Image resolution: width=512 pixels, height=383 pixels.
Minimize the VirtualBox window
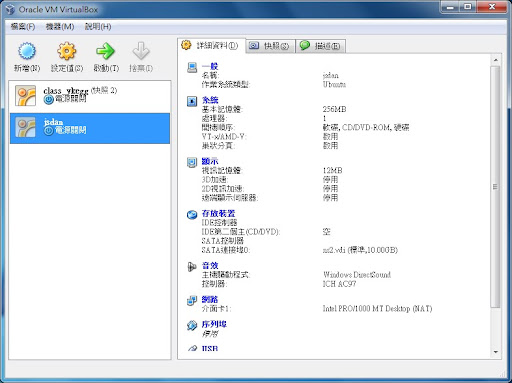451,7
